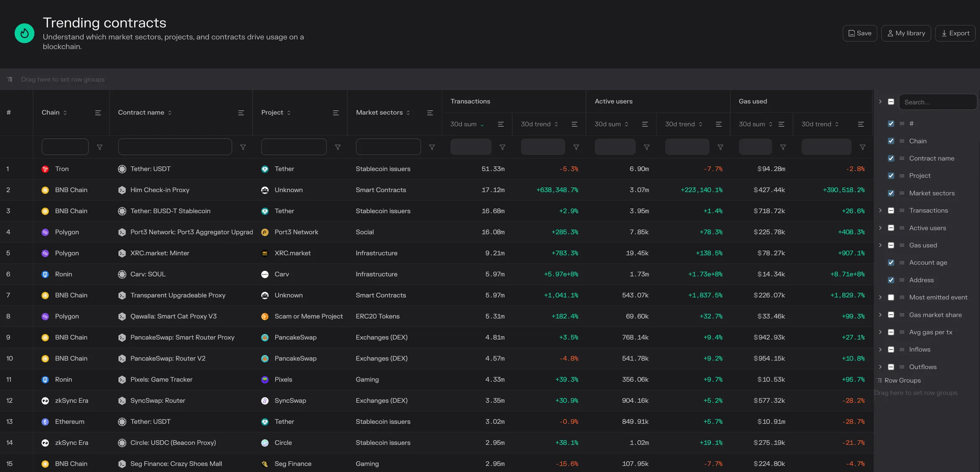Open the Gas used 30d sum menu icon
Viewport: 980px width, 472px height.
click(x=781, y=124)
